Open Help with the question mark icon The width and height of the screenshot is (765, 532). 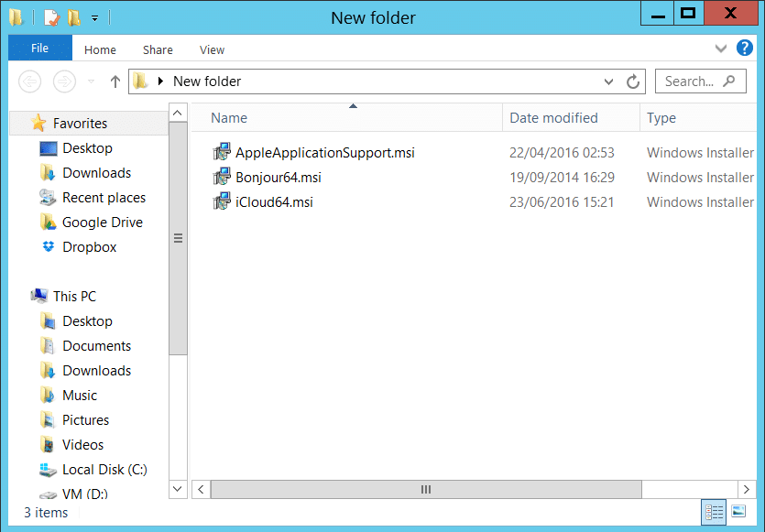tap(745, 48)
